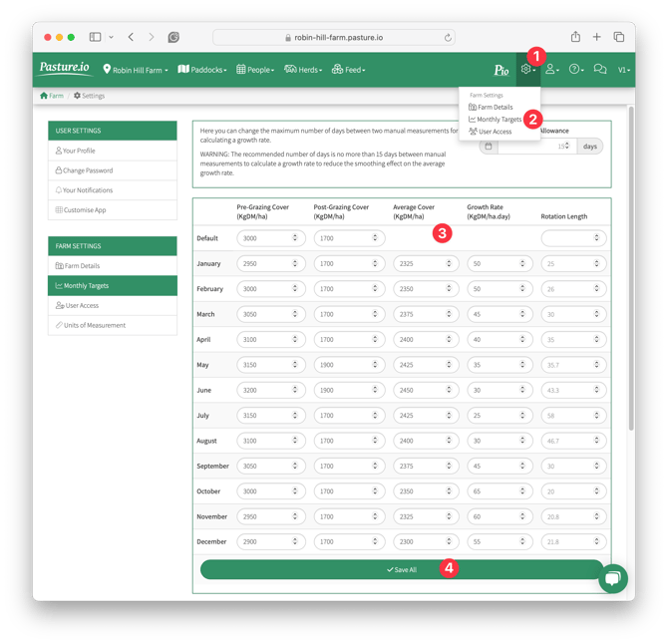
Task: Click the Pio assistant logo
Action: tap(501, 70)
